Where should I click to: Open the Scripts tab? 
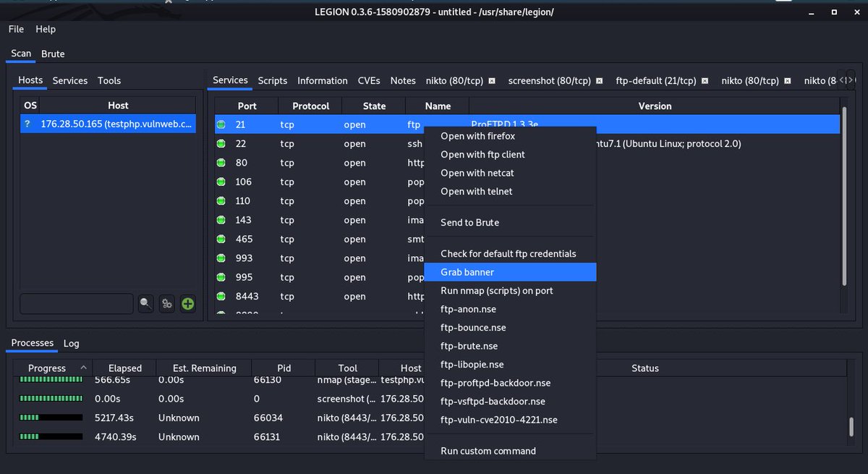[x=273, y=80]
